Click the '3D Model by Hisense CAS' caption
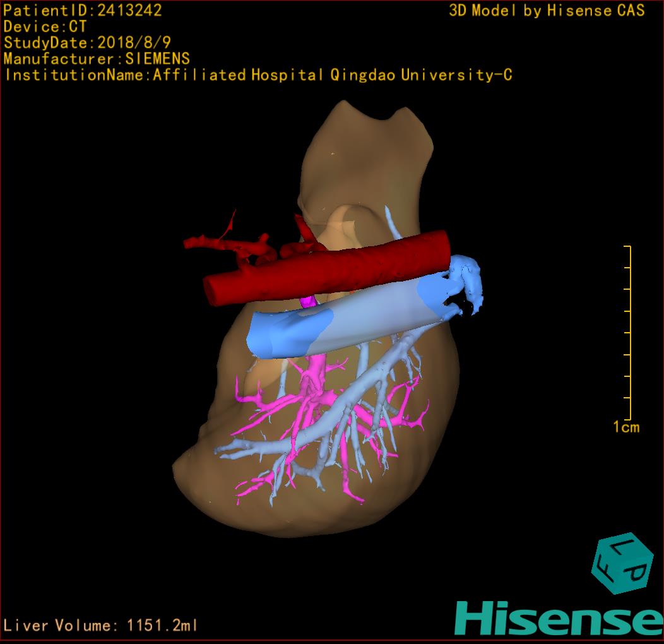This screenshot has width=664, height=644. 547,10
